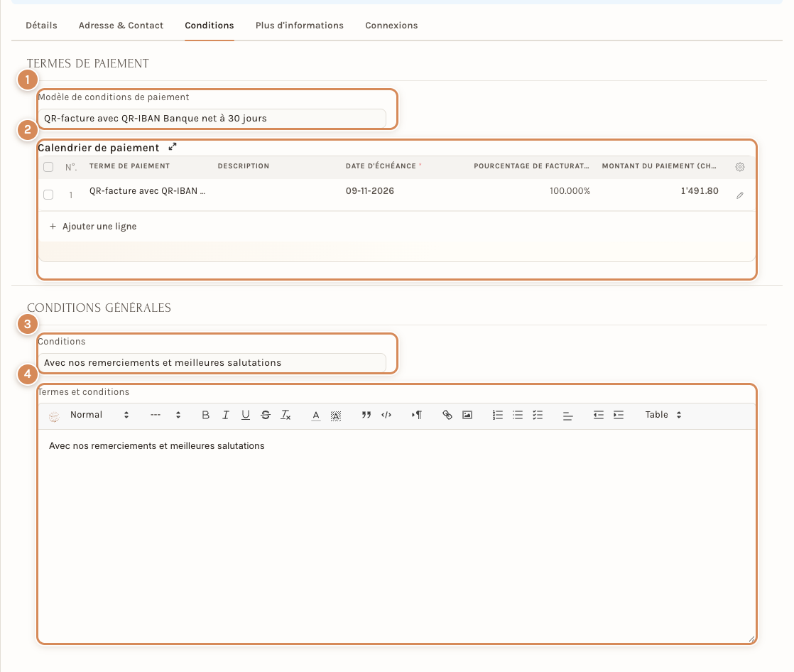This screenshot has height=672, width=794.
Task: Create a checklist
Action: 538,415
